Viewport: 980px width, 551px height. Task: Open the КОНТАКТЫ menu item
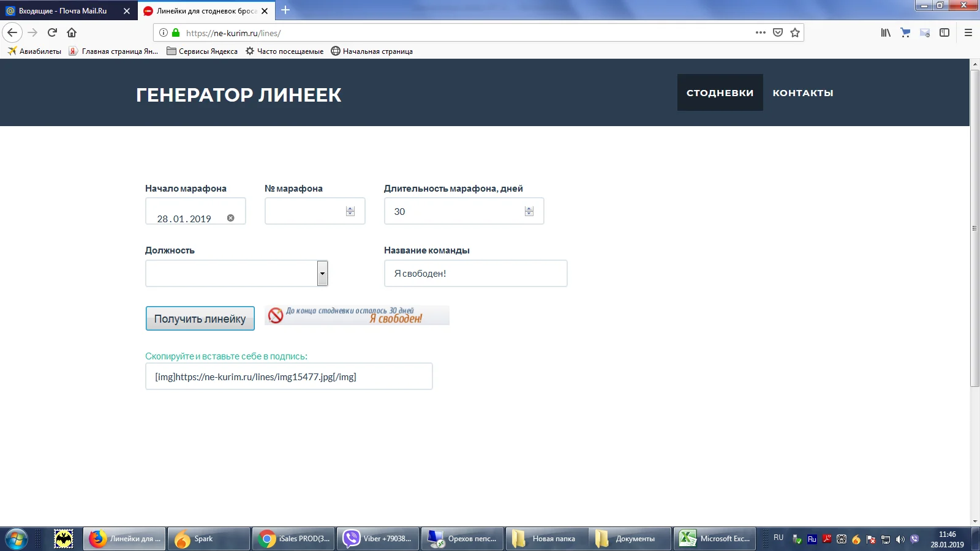click(x=803, y=92)
